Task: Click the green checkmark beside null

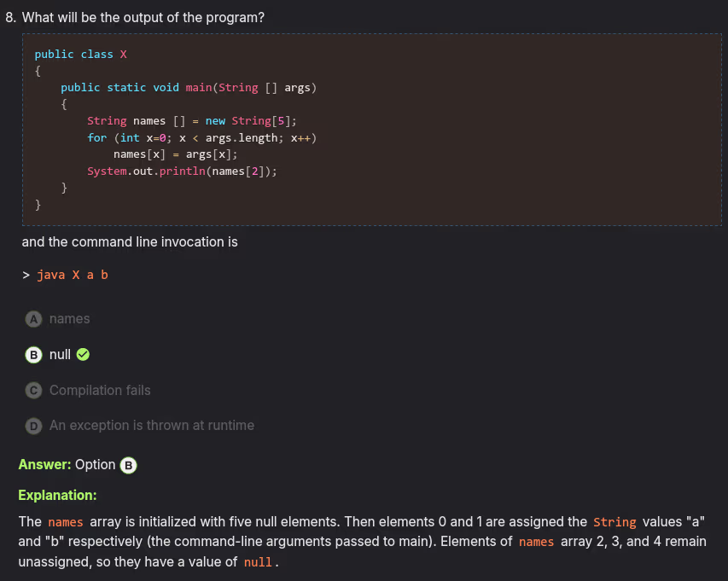Action: [84, 355]
